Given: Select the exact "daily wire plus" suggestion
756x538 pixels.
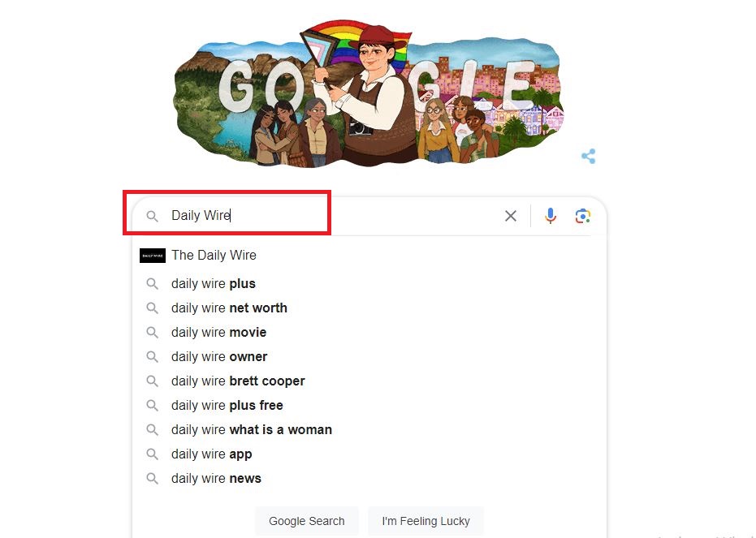Looking at the screenshot, I should click(x=214, y=284).
